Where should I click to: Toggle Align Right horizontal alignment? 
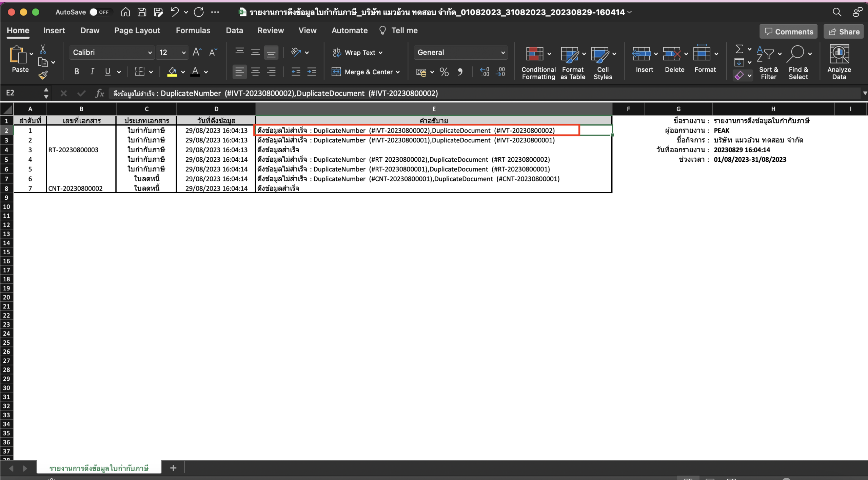tap(271, 72)
